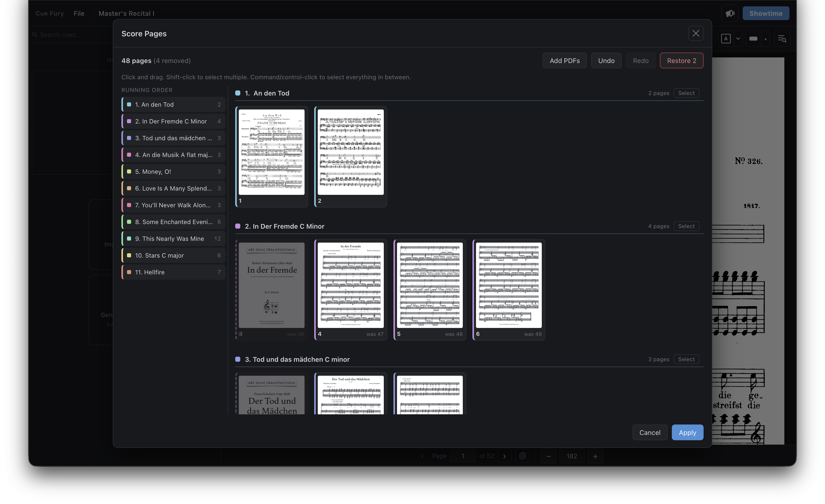Jump to 8. Some Enchanted Eveni... in running order
This screenshot has width=825, height=504.
[x=173, y=222]
